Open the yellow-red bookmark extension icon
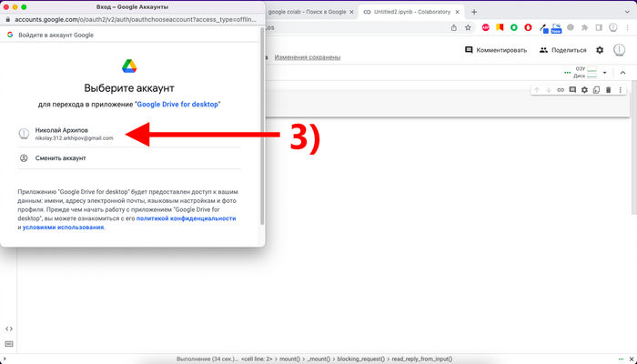This screenshot has width=637, height=364. (x=500, y=27)
